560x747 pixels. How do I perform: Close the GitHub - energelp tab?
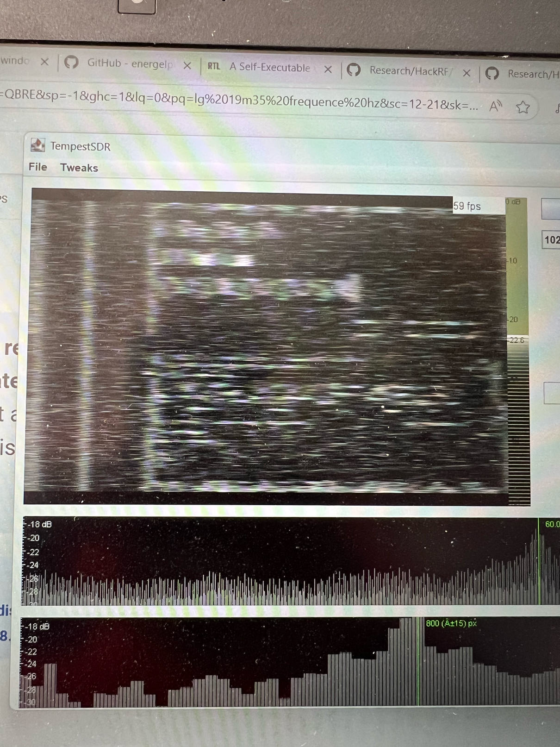tap(187, 66)
